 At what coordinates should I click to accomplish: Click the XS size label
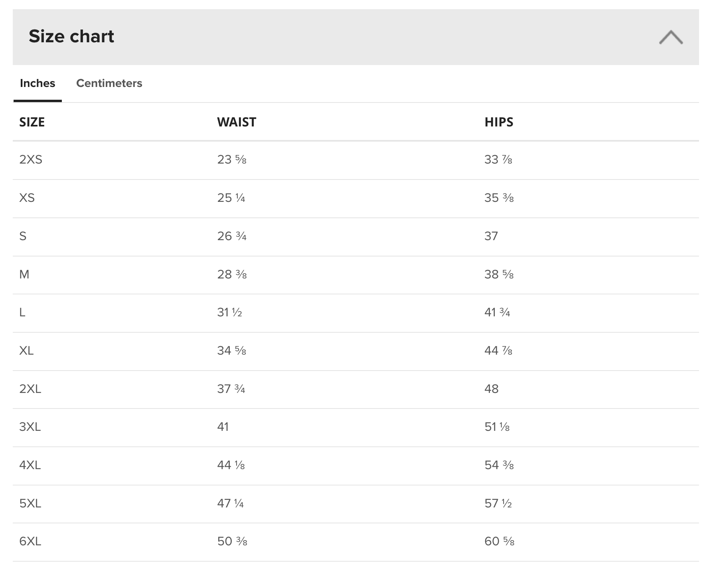[27, 198]
